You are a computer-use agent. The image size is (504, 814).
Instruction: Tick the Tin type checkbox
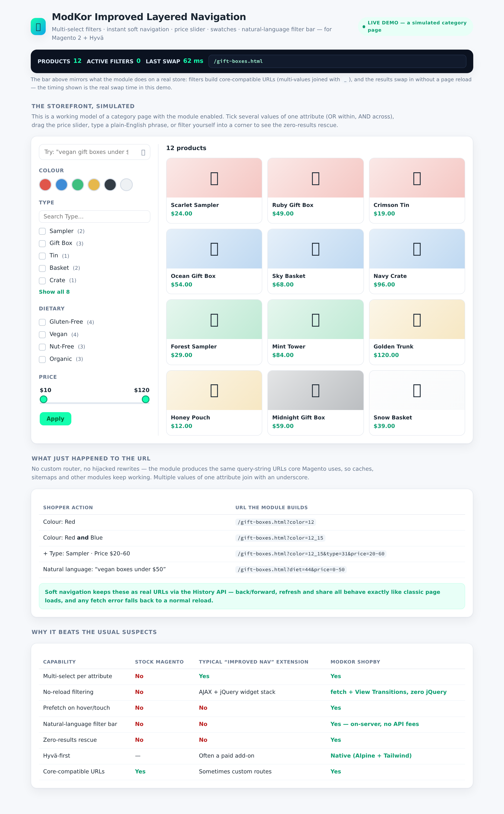pyautogui.click(x=42, y=256)
